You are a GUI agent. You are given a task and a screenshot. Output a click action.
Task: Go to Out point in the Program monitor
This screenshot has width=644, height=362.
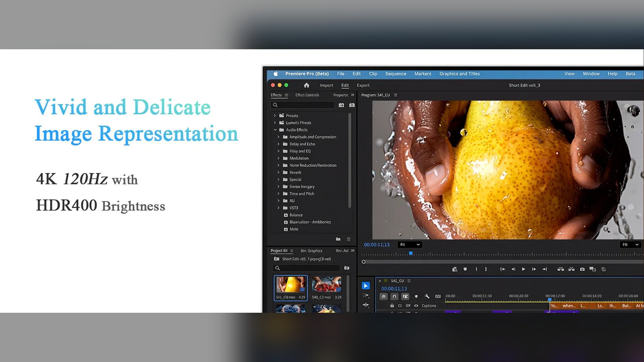click(545, 269)
